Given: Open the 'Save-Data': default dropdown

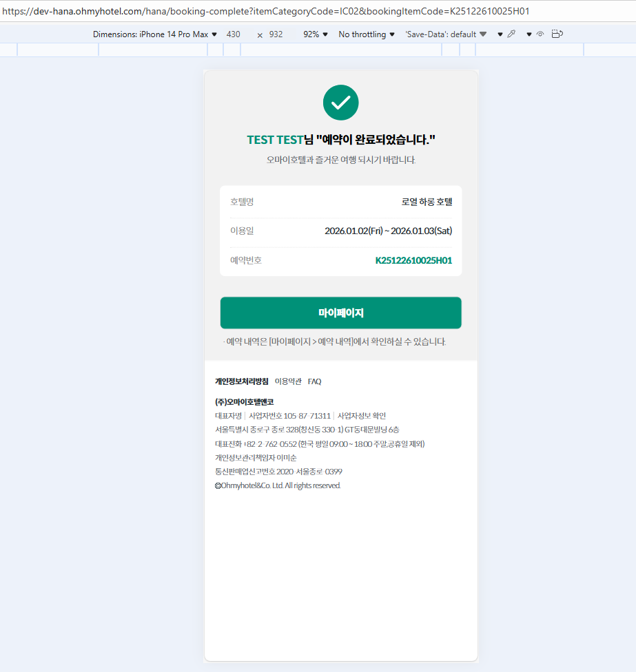Looking at the screenshot, I should 446,34.
